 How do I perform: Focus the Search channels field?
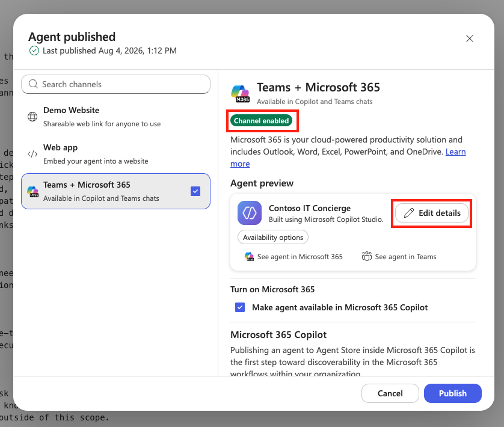(115, 84)
